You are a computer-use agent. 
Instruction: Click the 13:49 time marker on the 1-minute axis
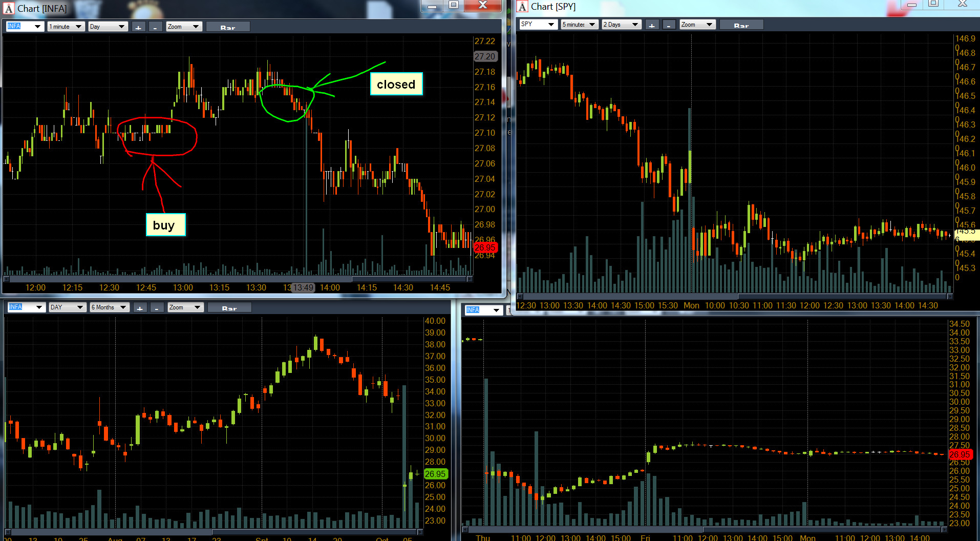pyautogui.click(x=303, y=287)
